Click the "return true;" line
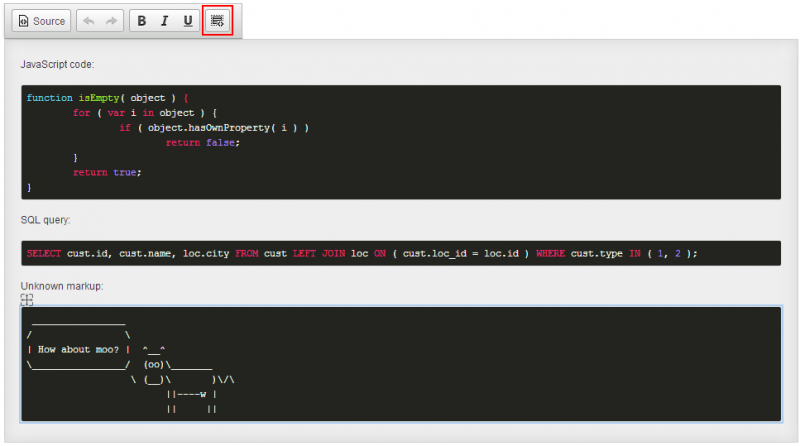 (x=107, y=173)
